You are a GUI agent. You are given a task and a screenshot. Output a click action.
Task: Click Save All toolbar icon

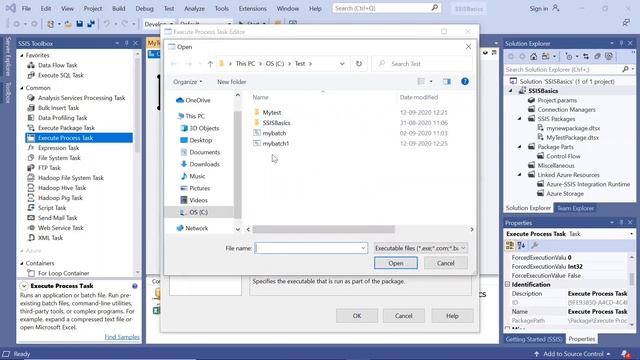[91, 24]
